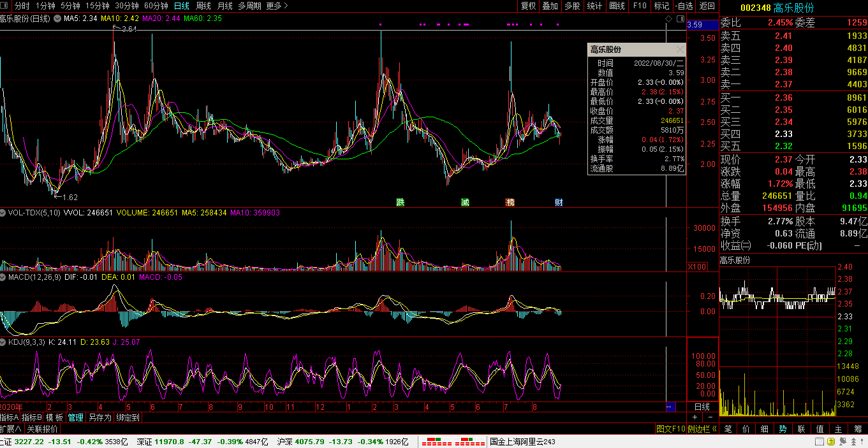This screenshot has width=868, height=448.
Task: Open the MA indicator settings dropdown
Action: tap(58, 19)
